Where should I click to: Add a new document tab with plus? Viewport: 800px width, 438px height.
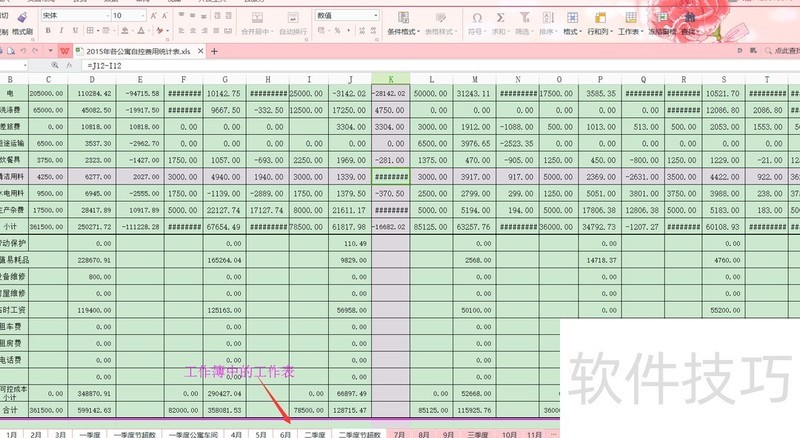click(214, 51)
